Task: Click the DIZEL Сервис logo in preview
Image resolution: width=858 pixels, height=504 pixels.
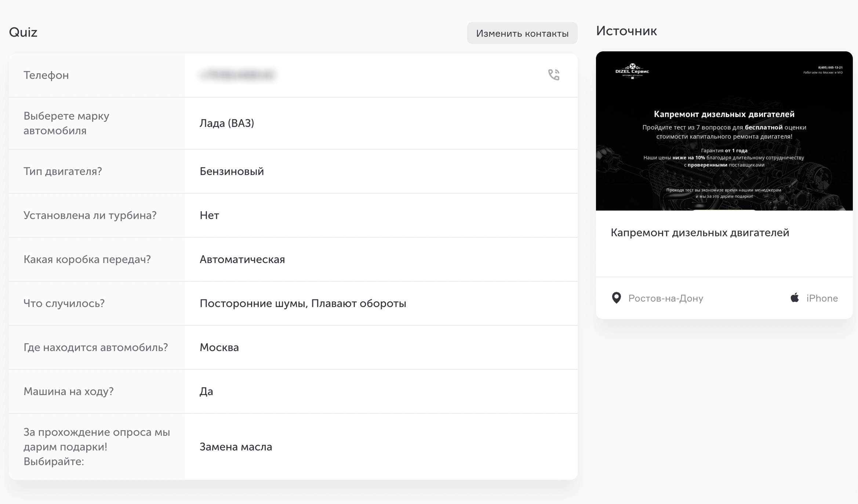Action: point(632,71)
